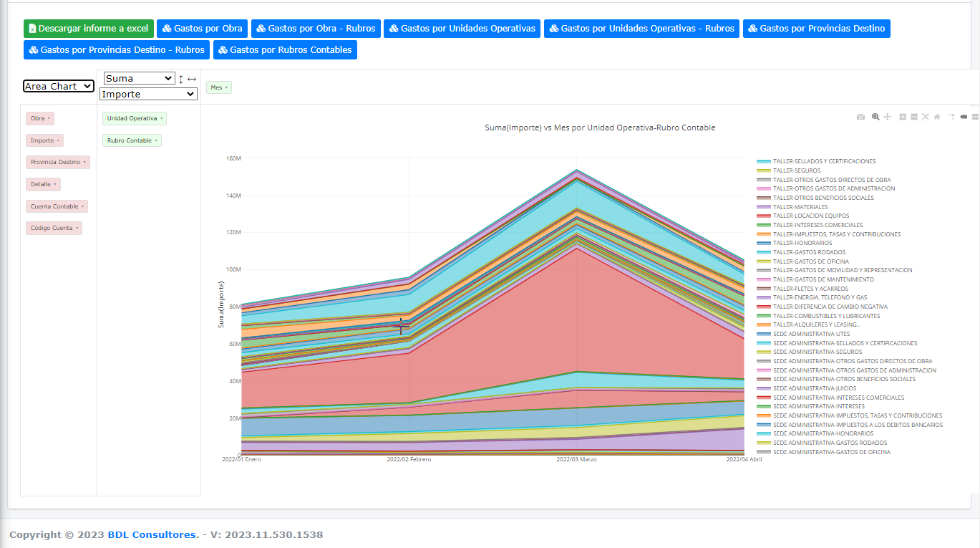Image resolution: width=980 pixels, height=548 pixels.
Task: Open the Suma aggregator dropdown
Action: 139,78
